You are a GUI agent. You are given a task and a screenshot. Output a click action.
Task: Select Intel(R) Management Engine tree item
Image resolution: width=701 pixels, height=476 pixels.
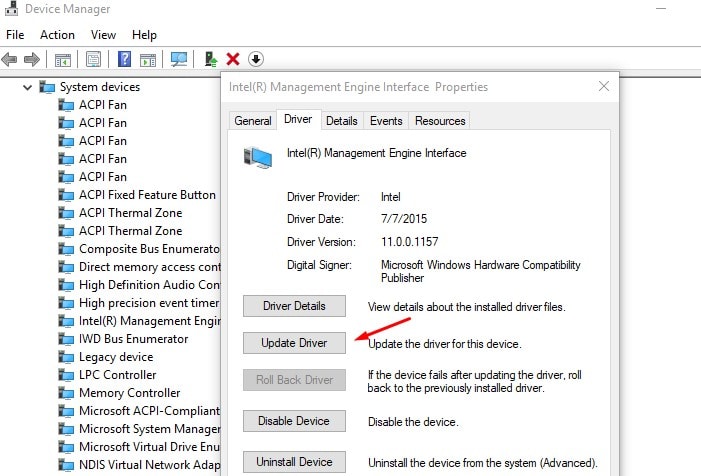(150, 321)
